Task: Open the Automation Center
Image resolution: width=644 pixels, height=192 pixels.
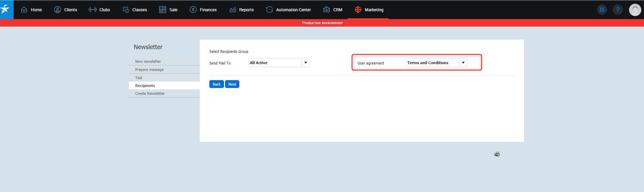Action: tap(288, 10)
